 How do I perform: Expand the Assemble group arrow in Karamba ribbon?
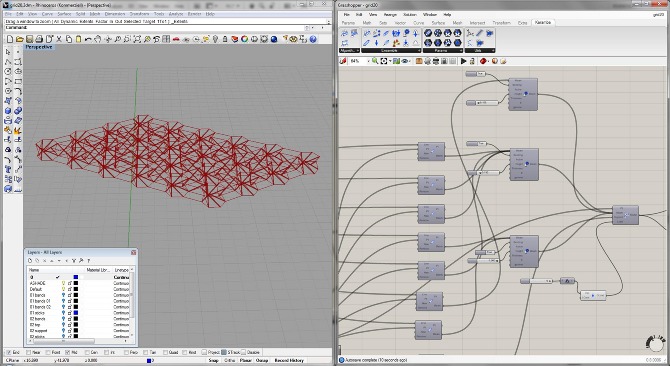(419, 50)
